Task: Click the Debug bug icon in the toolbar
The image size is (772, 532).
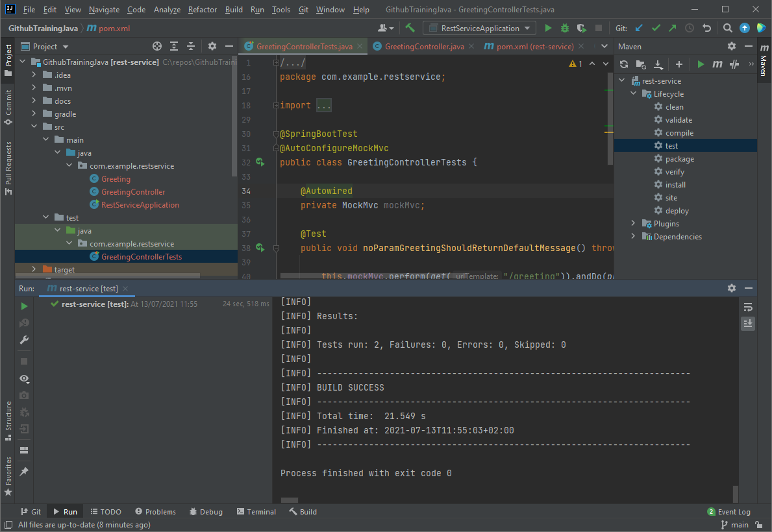Action: pyautogui.click(x=565, y=29)
